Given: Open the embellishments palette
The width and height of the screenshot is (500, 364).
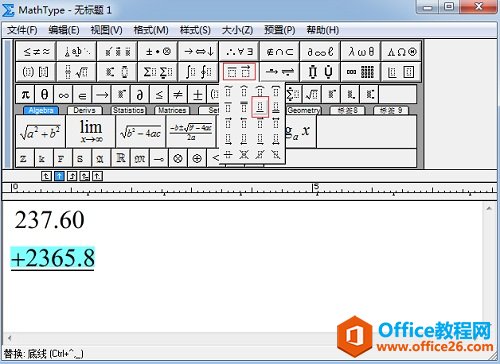Looking at the screenshot, I should click(117, 51).
